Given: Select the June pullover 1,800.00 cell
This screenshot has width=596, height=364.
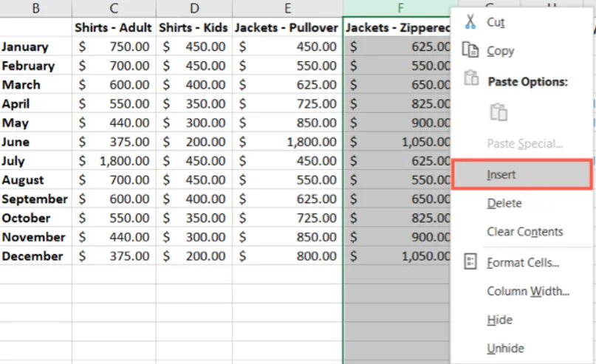Looking at the screenshot, I should (287, 142).
